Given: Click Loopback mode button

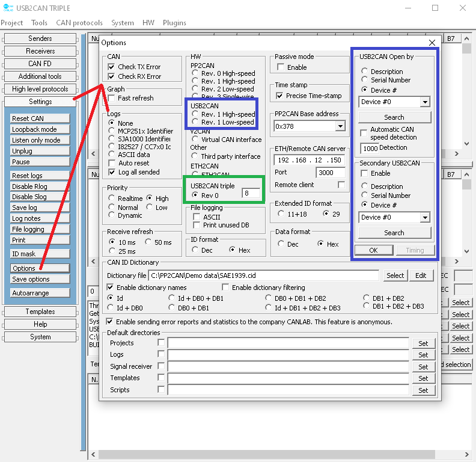Looking at the screenshot, I should 40,129.
